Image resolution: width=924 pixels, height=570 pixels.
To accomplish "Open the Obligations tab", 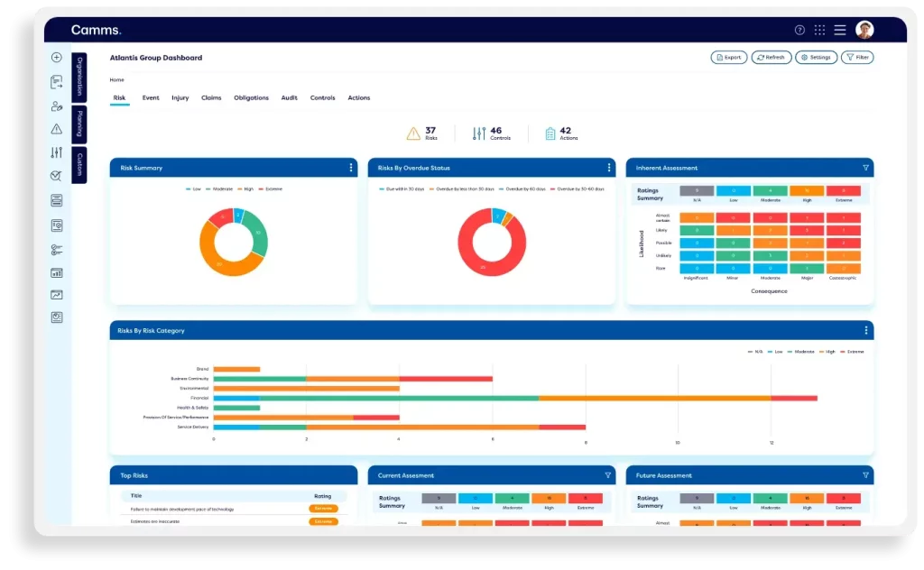I will tap(251, 97).
